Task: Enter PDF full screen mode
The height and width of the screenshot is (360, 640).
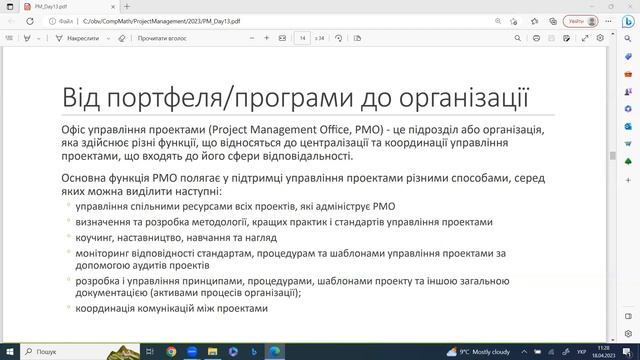Action: pyautogui.click(x=585, y=38)
